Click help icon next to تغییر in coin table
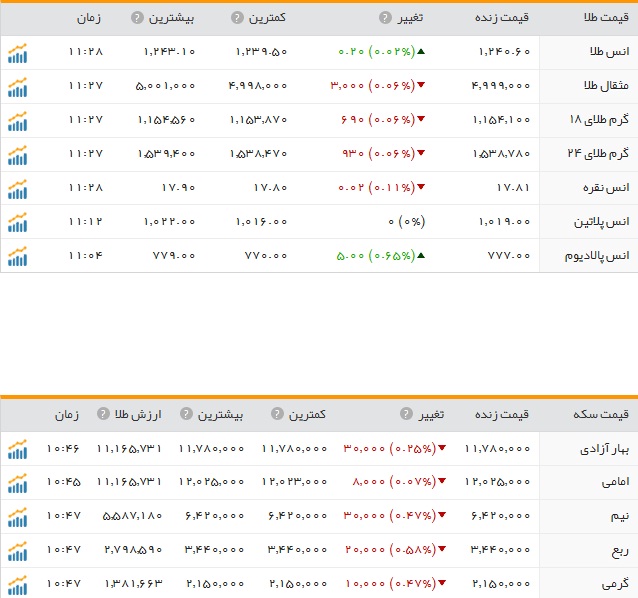 [x=406, y=414]
